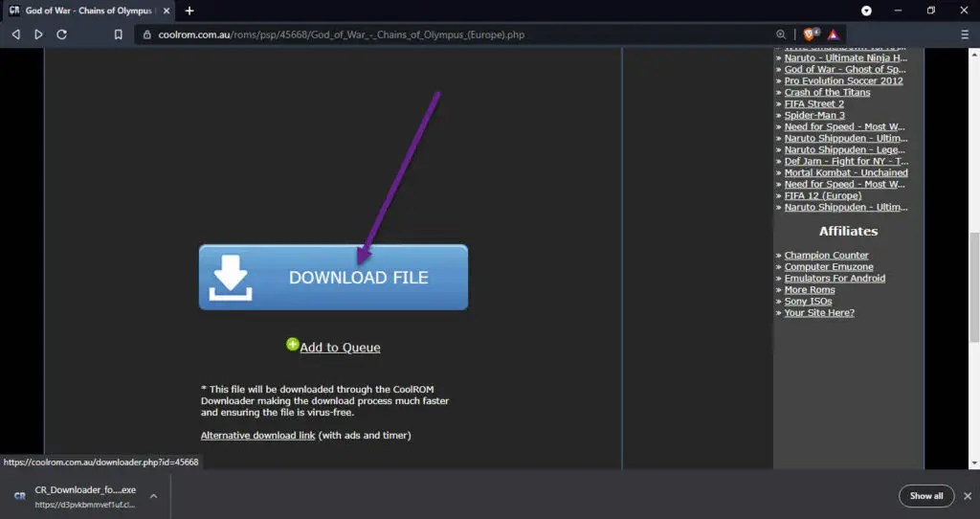Image resolution: width=980 pixels, height=519 pixels.
Task: Close the God of War tab
Action: [167, 11]
